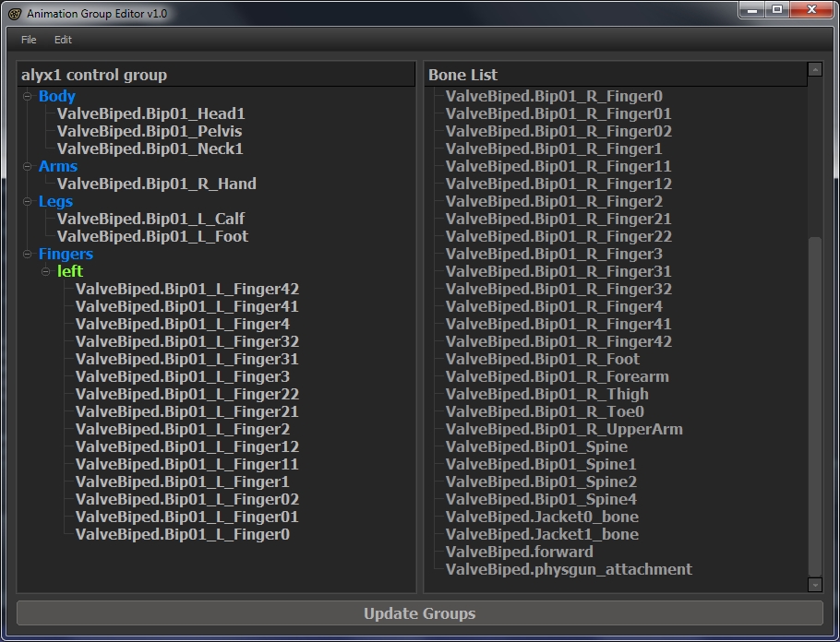Open the File menu

29,40
